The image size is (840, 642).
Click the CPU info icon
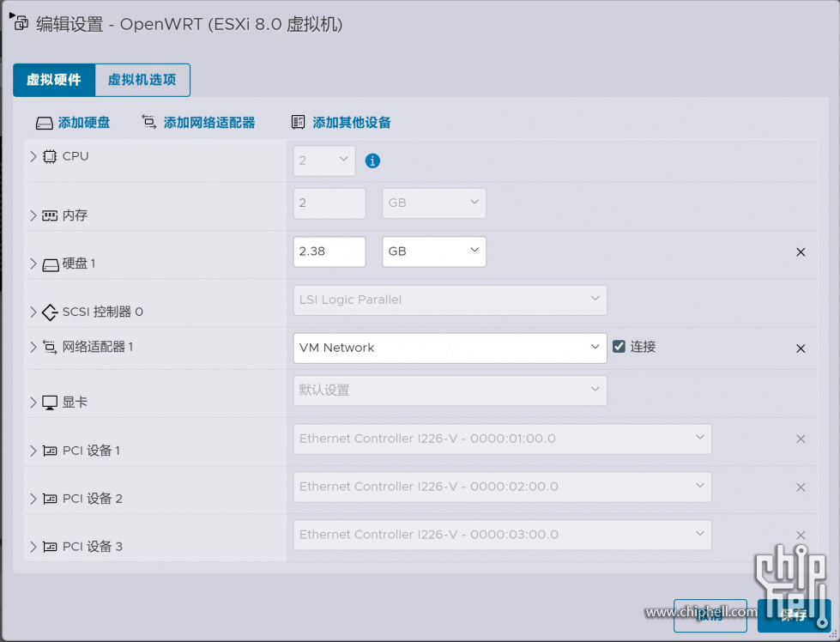372,160
